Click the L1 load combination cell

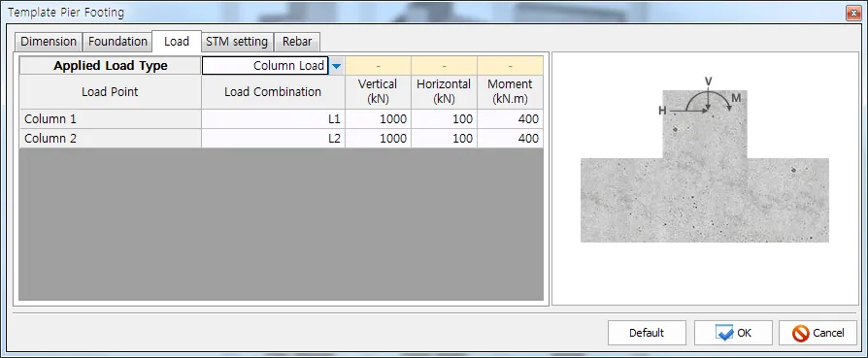click(274, 119)
